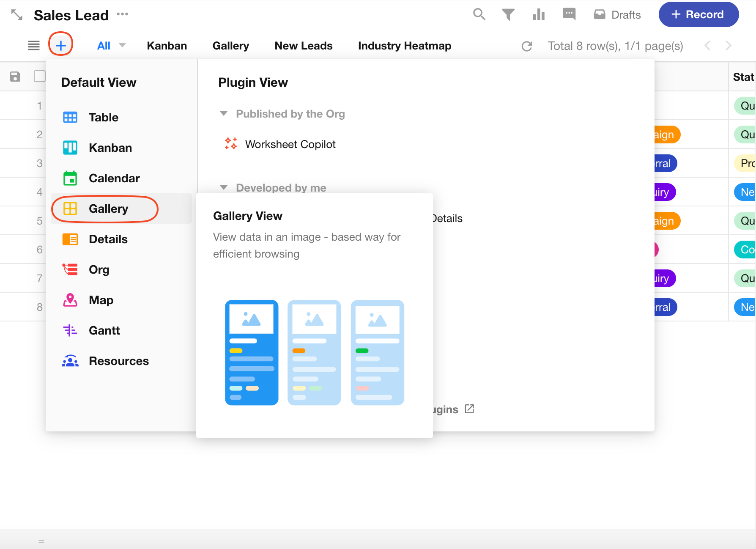Open the Drafts box
The image size is (756, 549).
click(x=617, y=15)
